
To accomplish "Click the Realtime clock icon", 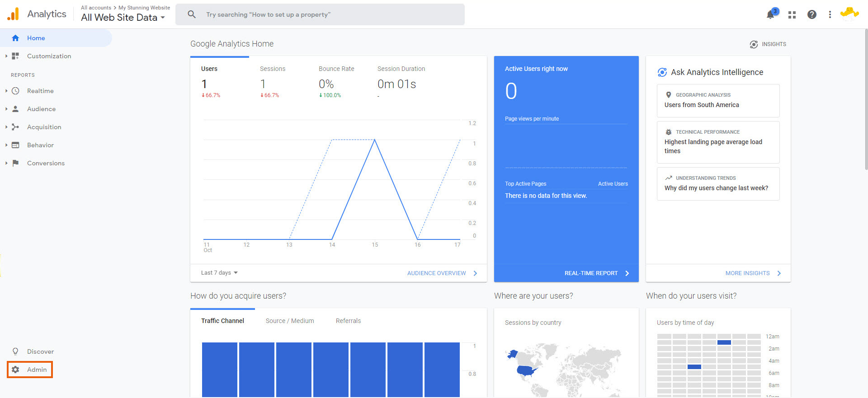I will [x=15, y=91].
